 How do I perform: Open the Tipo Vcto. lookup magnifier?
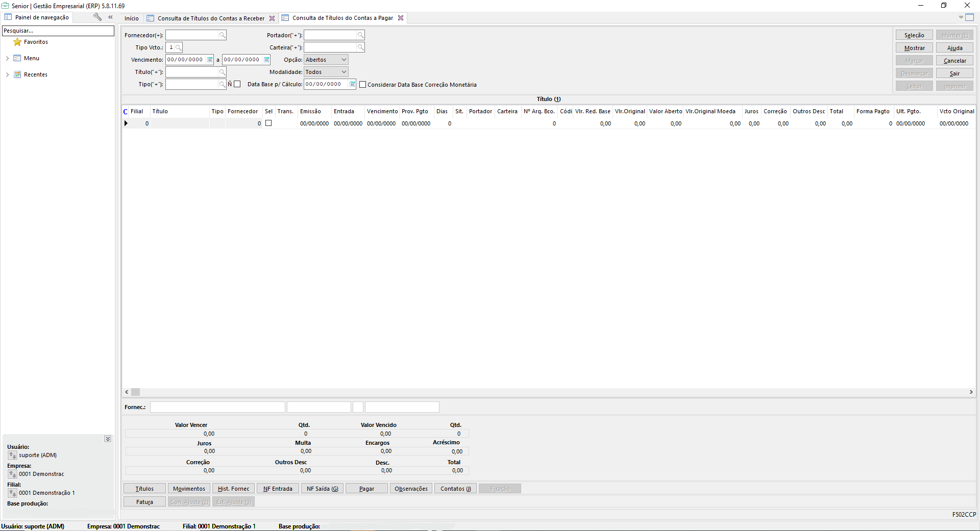pos(178,47)
